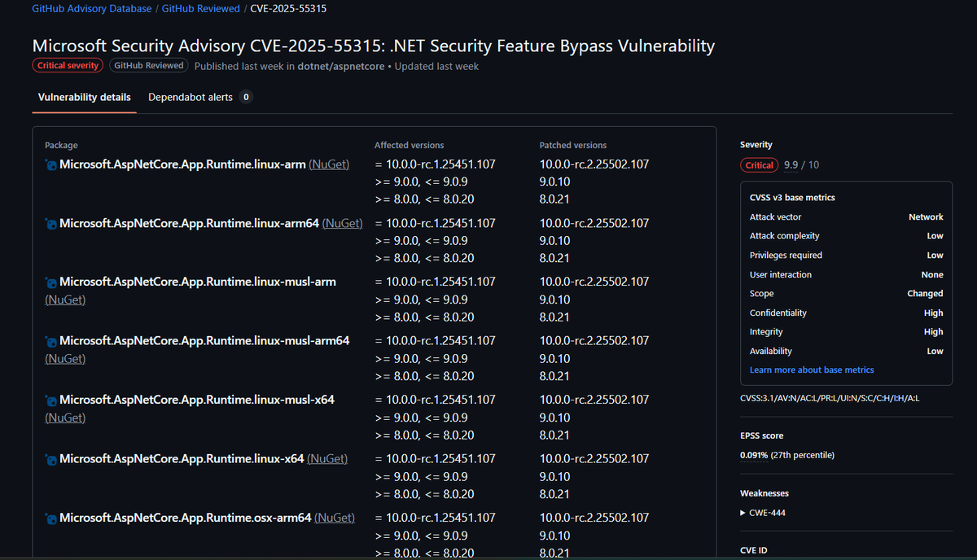Click the NuGet icon for linux-arm64
Image resolution: width=977 pixels, height=560 pixels.
[50, 224]
